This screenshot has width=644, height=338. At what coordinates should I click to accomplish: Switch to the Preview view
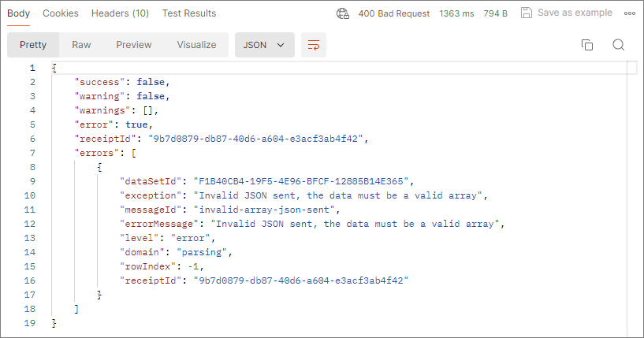[x=134, y=45]
